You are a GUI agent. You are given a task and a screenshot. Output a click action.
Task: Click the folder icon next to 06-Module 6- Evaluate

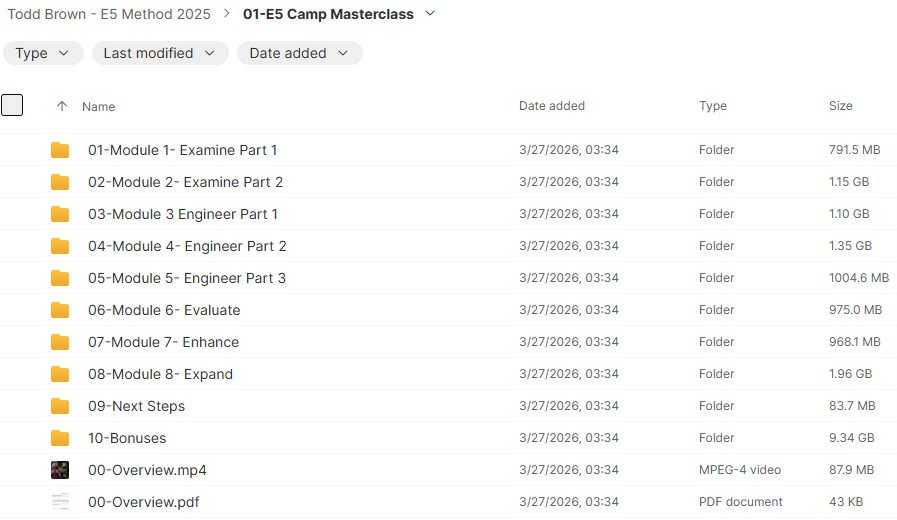tap(60, 310)
